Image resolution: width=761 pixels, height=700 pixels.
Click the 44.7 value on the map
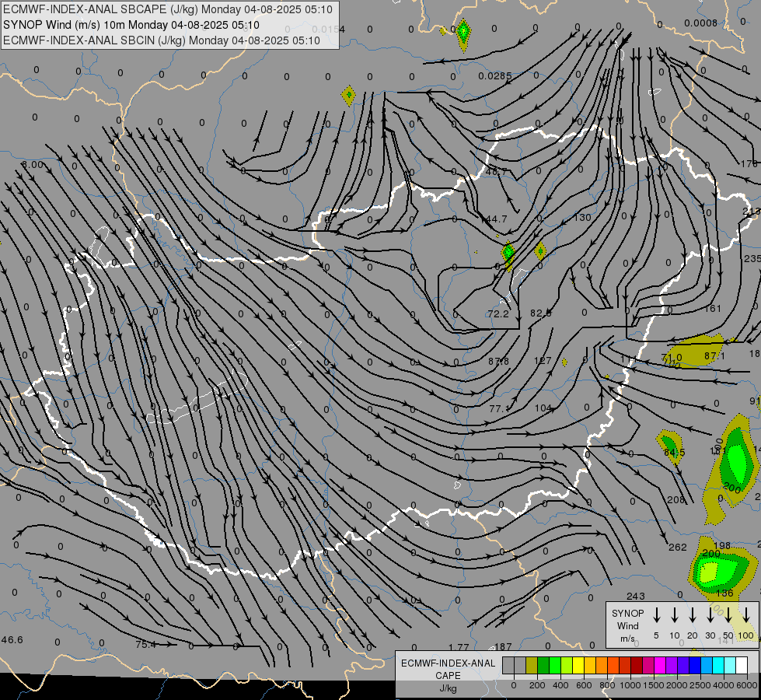pos(496,219)
